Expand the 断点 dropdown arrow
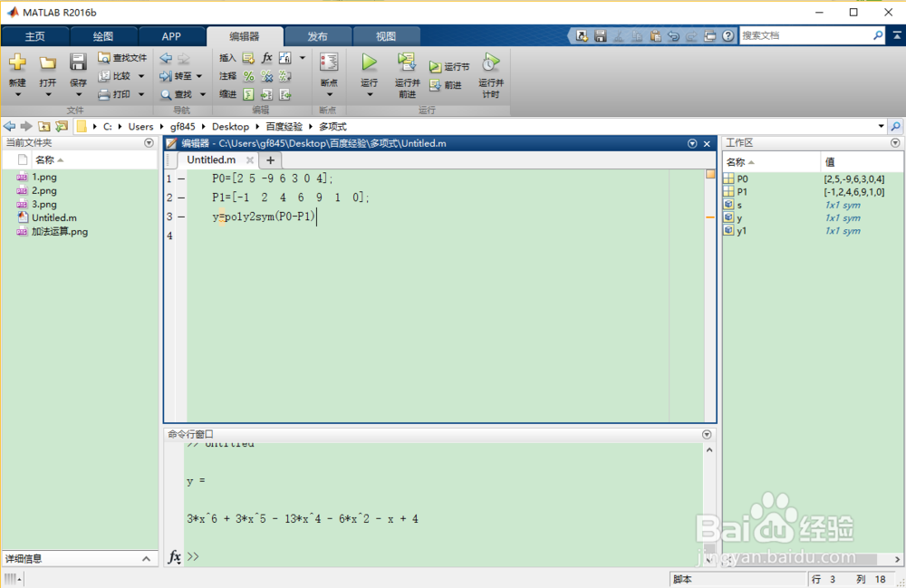Viewport: 906px width, 588px height. [x=330, y=95]
